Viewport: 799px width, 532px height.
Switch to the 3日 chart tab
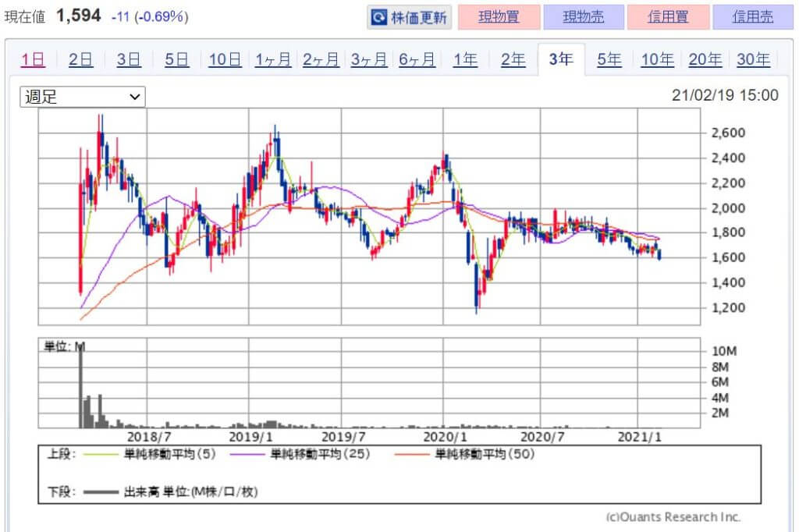coord(129,59)
